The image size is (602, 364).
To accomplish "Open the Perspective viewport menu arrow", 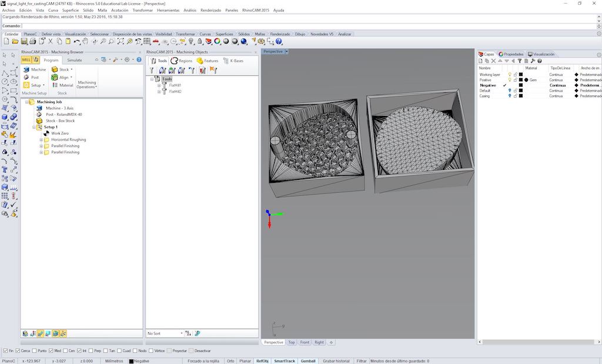I will [286, 51].
